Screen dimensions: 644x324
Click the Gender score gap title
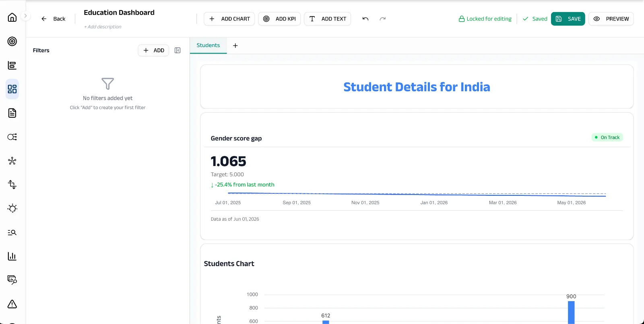pyautogui.click(x=236, y=138)
